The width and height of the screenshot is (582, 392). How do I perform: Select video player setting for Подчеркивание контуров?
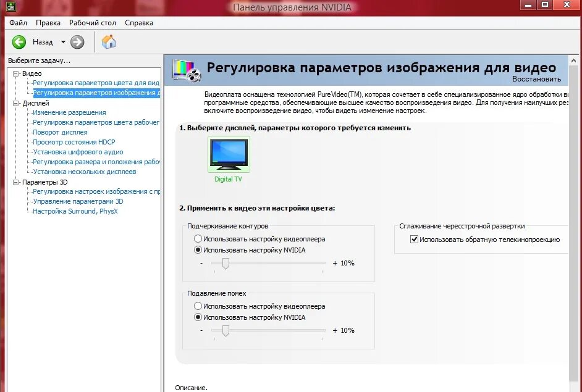(198, 239)
